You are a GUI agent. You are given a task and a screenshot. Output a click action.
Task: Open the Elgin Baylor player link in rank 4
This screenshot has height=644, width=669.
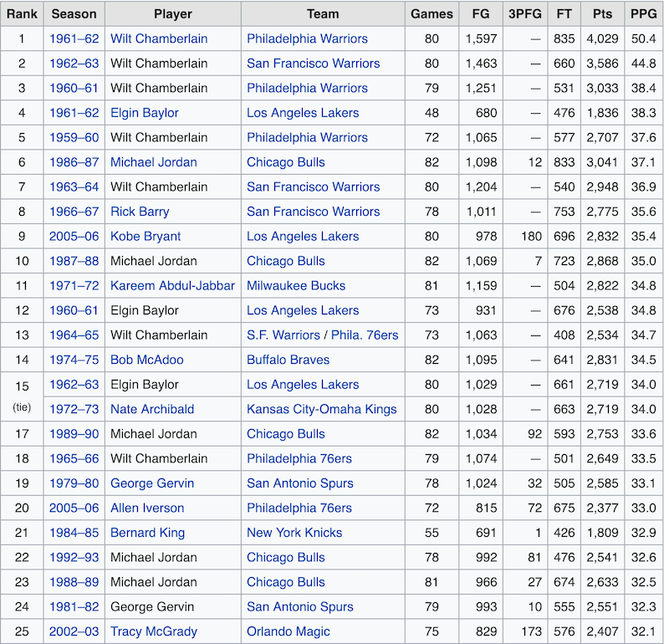pyautogui.click(x=144, y=113)
